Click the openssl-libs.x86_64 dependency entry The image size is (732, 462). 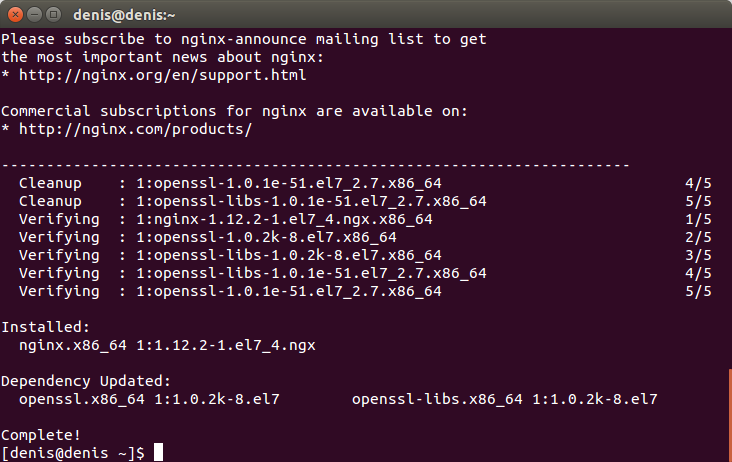[x=505, y=399]
